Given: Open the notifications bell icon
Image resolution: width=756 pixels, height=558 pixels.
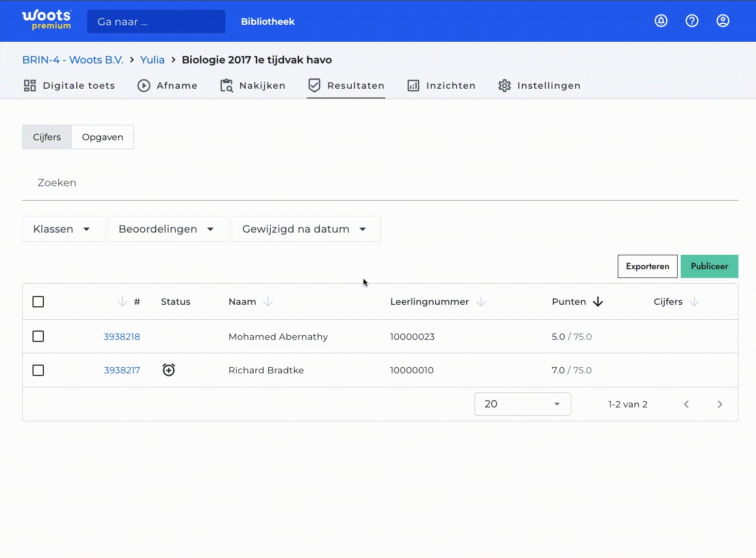Looking at the screenshot, I should 661,21.
